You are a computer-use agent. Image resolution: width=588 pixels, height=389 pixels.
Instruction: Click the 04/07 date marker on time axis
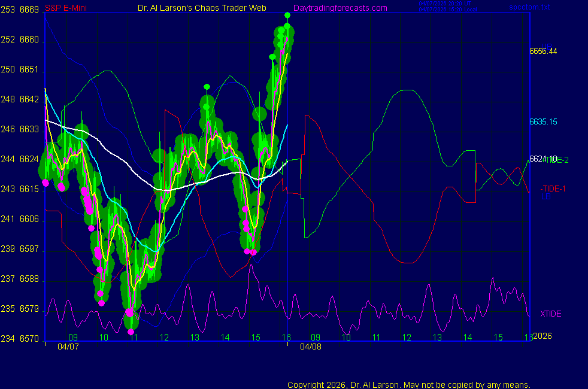coord(68,347)
